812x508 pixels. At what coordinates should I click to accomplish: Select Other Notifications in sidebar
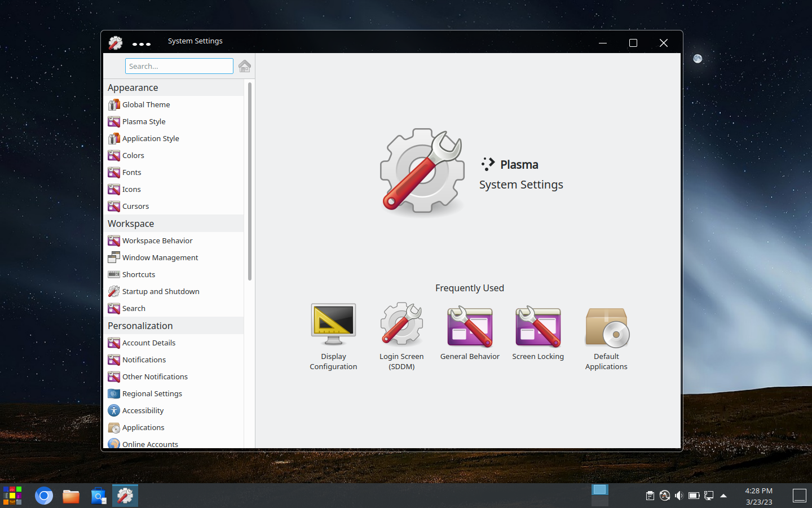pos(175,376)
